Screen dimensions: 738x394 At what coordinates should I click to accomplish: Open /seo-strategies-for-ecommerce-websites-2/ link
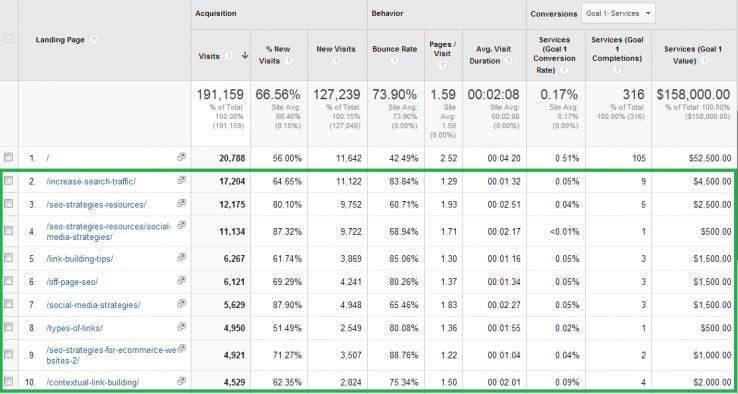tap(111, 355)
